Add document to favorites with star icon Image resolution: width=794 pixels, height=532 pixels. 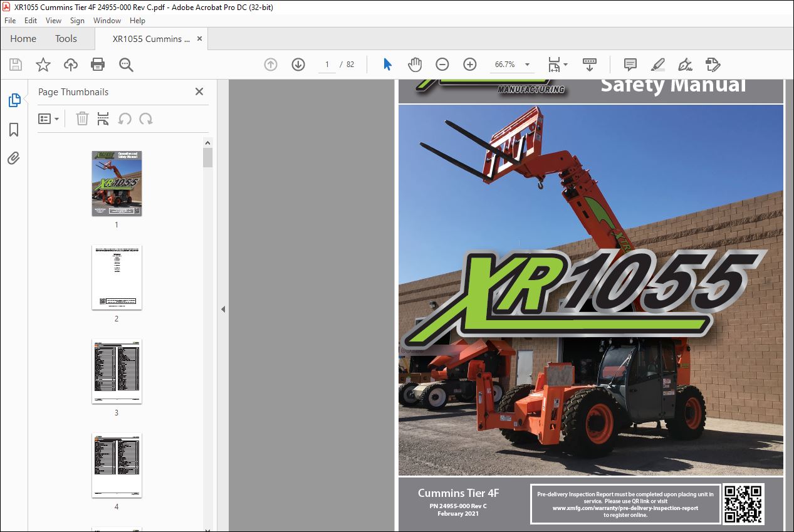click(x=43, y=65)
